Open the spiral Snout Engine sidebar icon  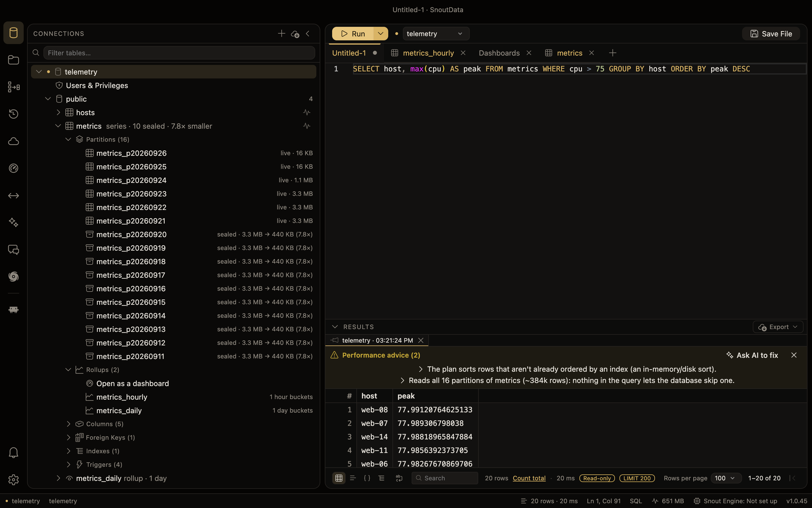point(14,277)
